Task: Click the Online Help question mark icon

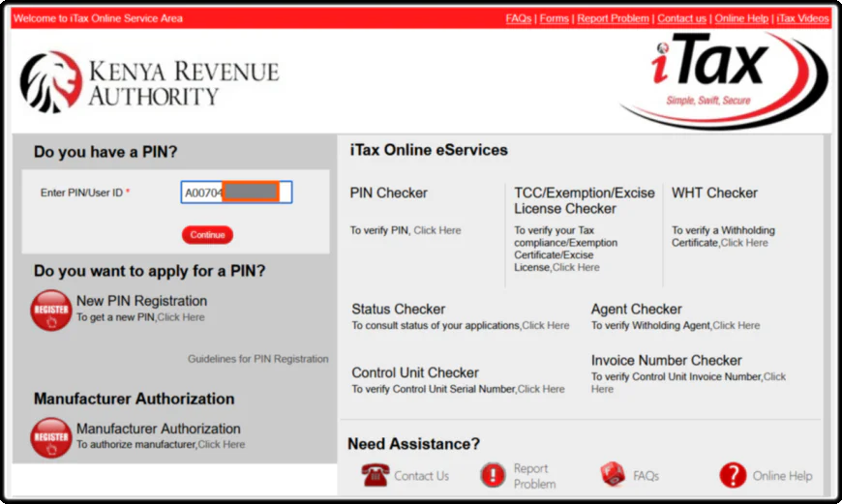Action: pos(733,475)
